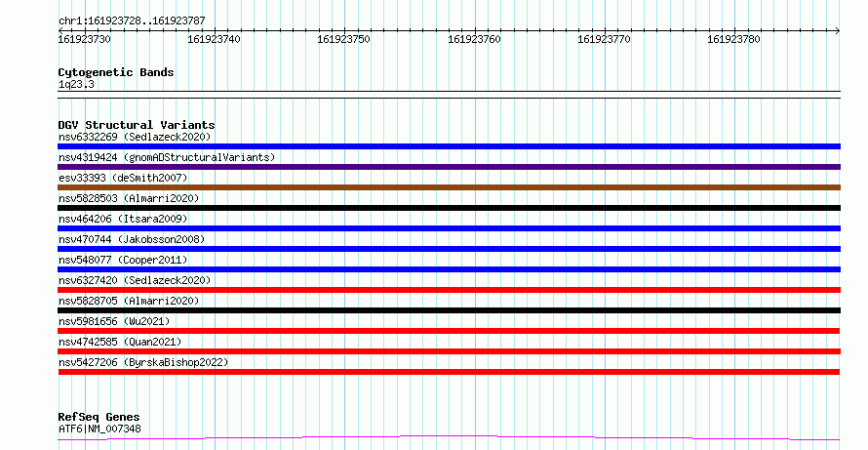Click ruler position 161923770

(x=604, y=39)
